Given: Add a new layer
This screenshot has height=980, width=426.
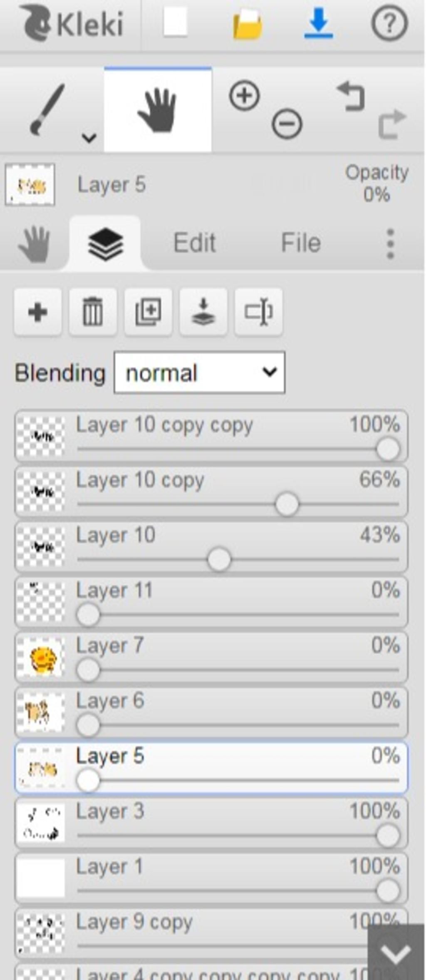Looking at the screenshot, I should point(38,312).
